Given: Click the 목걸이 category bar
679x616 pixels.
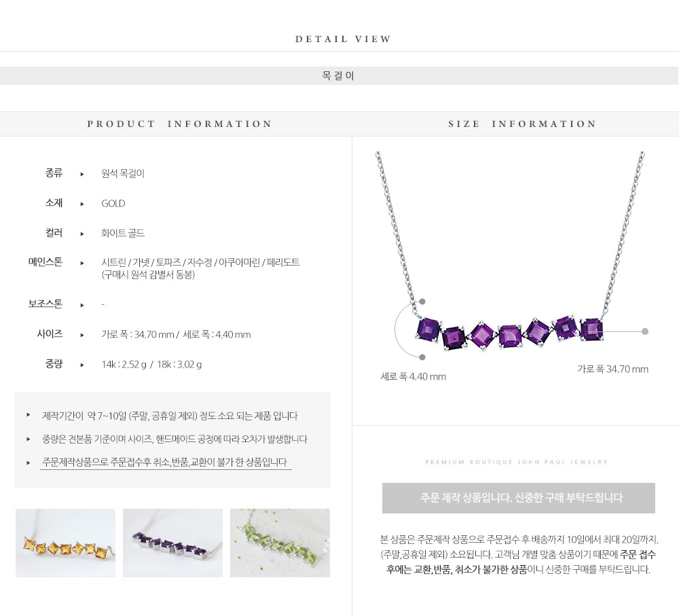Looking at the screenshot, I should pos(339,76).
